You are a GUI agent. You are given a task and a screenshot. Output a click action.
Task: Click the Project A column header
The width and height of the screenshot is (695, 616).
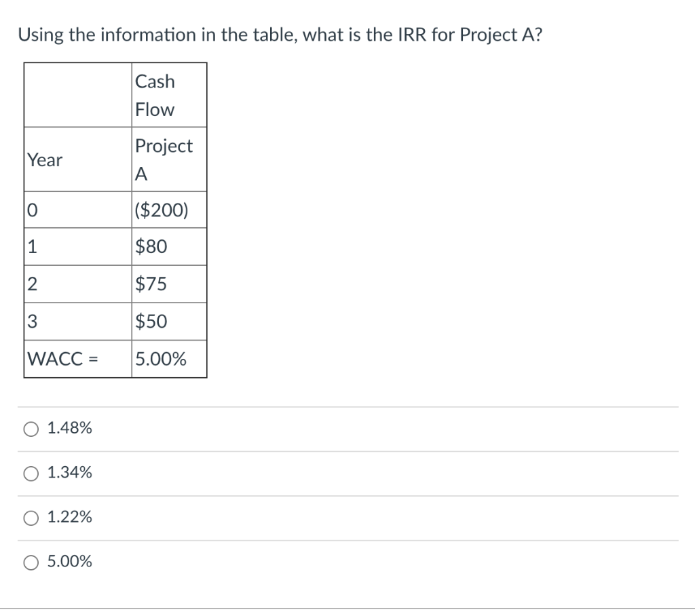pyautogui.click(x=164, y=159)
